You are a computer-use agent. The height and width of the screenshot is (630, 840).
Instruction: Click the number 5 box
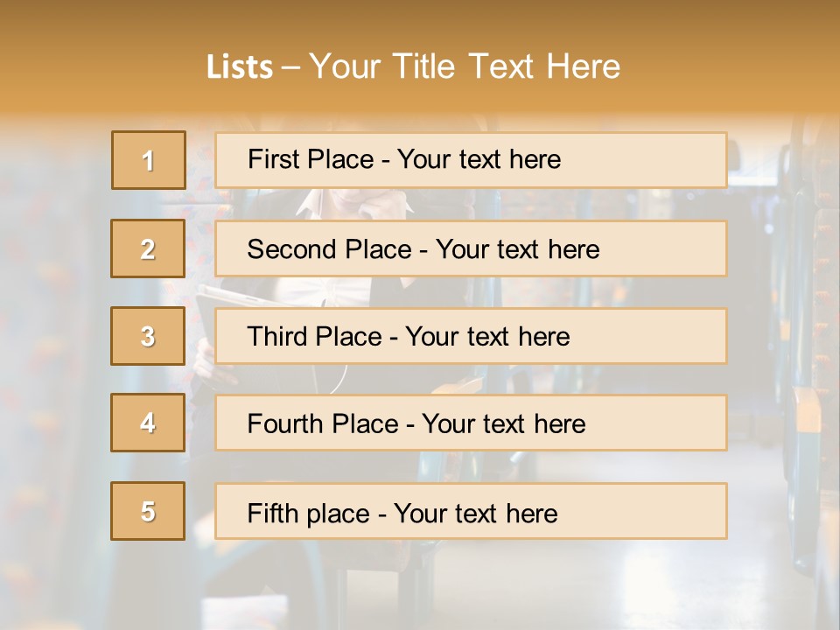(x=148, y=511)
